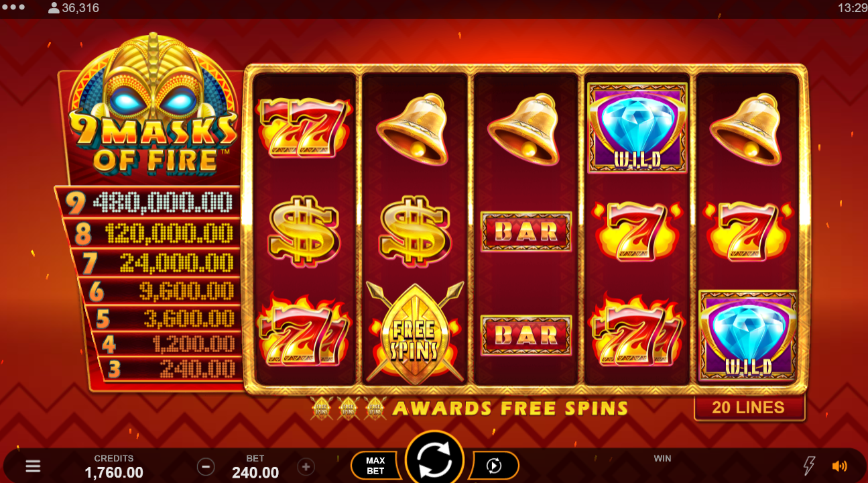
Task: Mute the game sound
Action: pyautogui.click(x=839, y=466)
